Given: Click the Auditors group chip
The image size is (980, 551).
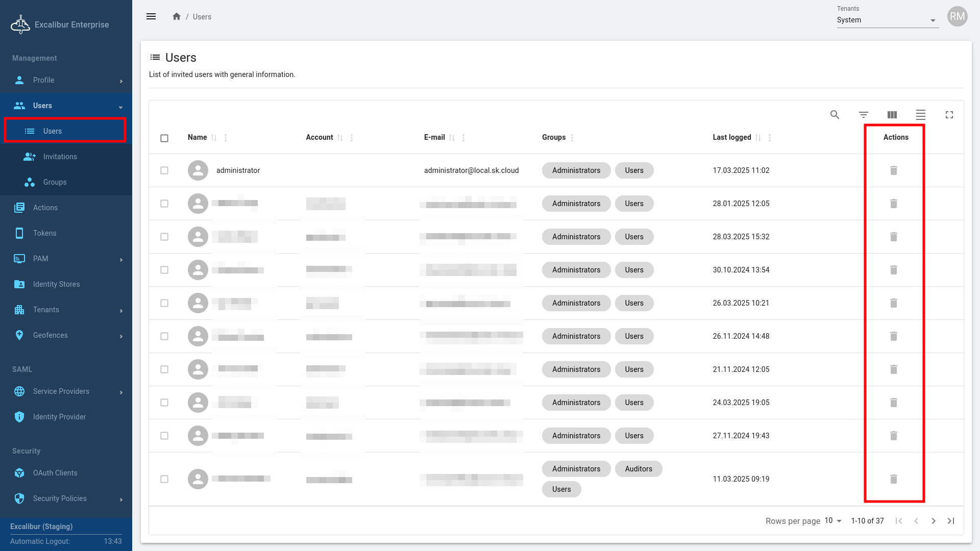Looking at the screenshot, I should (638, 469).
